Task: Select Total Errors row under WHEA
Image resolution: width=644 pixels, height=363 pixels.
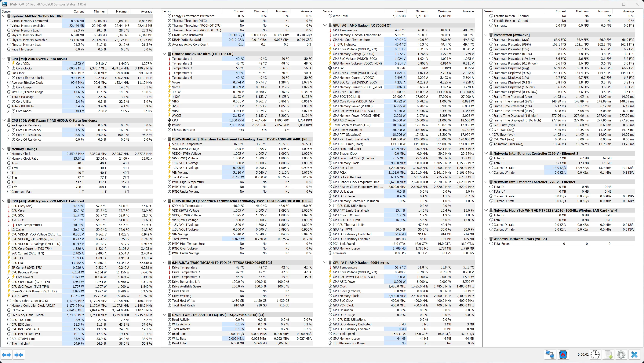Action: [501, 244]
